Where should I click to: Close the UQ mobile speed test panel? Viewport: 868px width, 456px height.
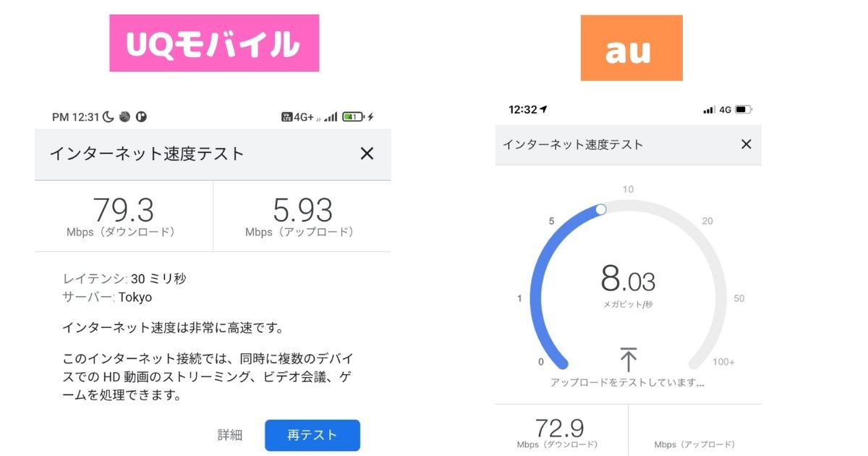tap(367, 153)
